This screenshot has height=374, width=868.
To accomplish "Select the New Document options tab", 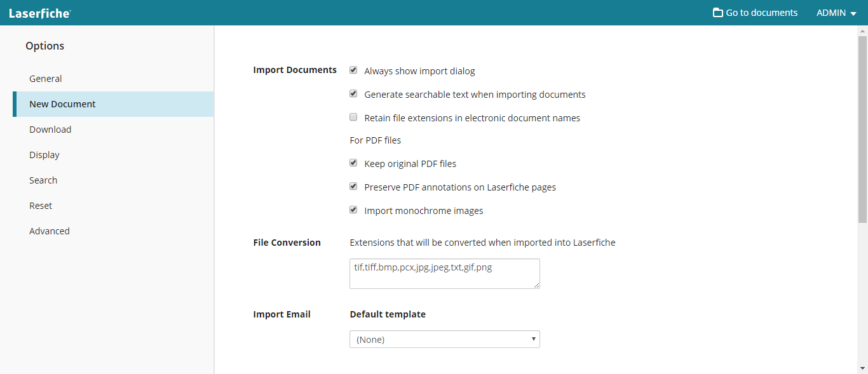I will (x=62, y=104).
